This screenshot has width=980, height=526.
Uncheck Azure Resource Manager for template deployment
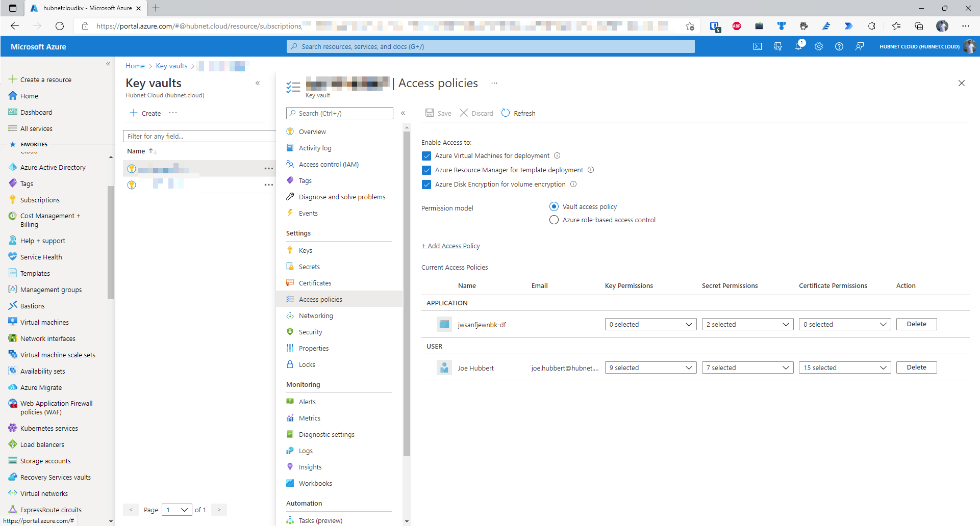click(x=426, y=170)
